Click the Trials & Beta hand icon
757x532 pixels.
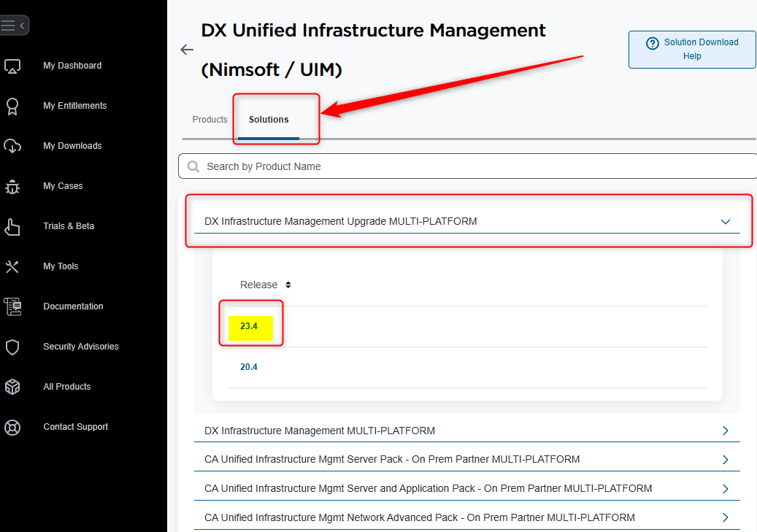(12, 226)
